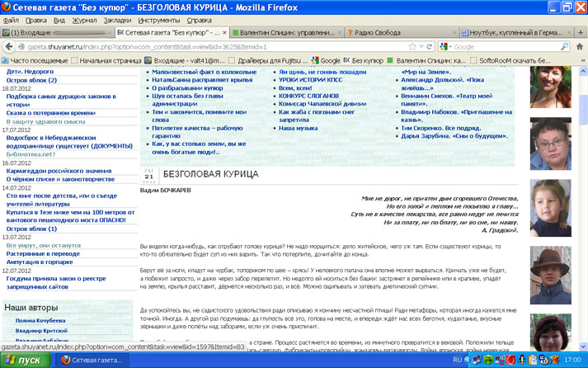
Task: Open link 'Тим Скоренко. Все подряд.'
Action: click(441, 128)
